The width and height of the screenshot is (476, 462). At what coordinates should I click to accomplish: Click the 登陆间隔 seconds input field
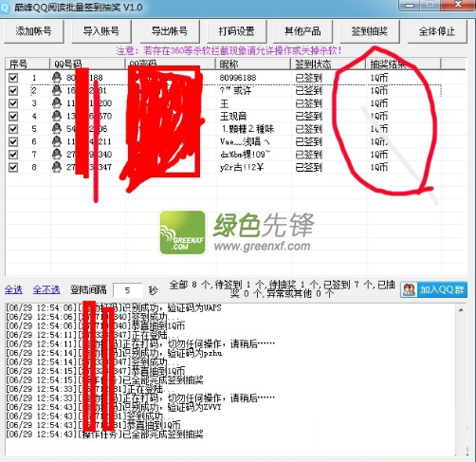[128, 290]
